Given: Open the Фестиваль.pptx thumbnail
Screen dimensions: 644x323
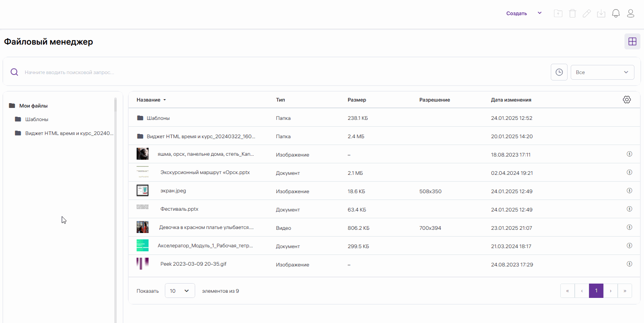Looking at the screenshot, I should pyautogui.click(x=142, y=207).
